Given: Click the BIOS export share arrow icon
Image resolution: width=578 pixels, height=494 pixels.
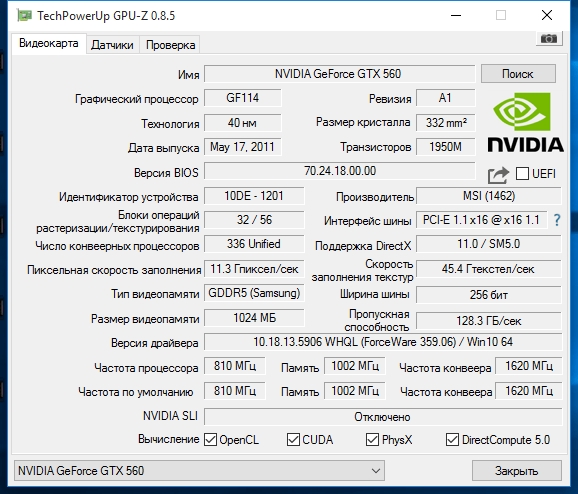Looking at the screenshot, I should click(498, 175).
